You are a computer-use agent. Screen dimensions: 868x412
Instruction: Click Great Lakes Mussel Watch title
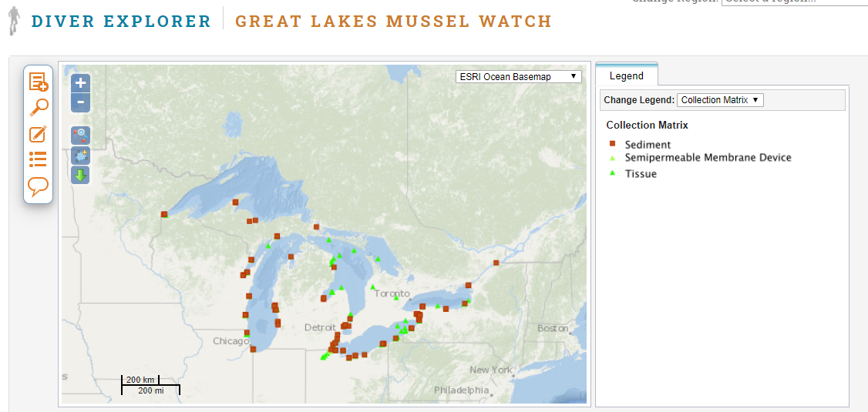tap(394, 21)
